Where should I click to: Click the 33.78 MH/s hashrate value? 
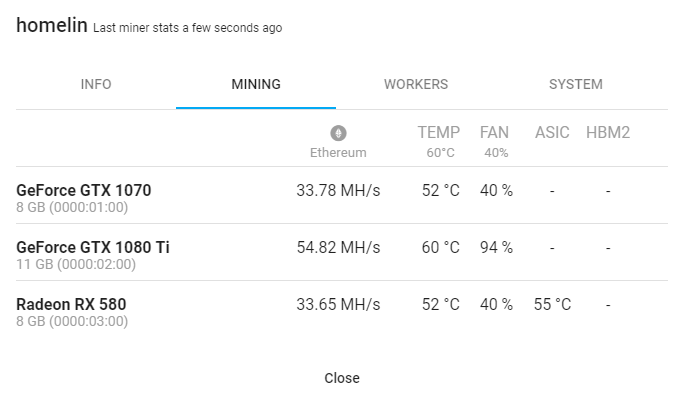click(339, 191)
